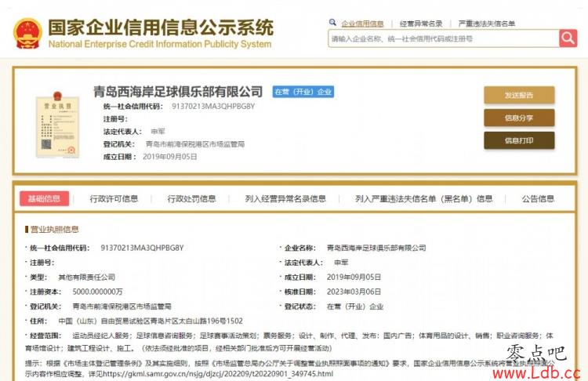Open the 行政处罚信息 tab

click(191, 199)
